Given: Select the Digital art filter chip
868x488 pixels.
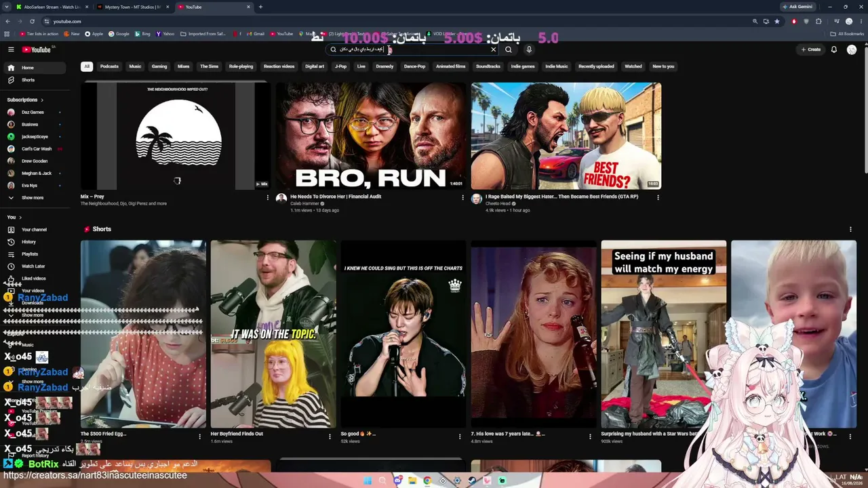Looking at the screenshot, I should (315, 66).
